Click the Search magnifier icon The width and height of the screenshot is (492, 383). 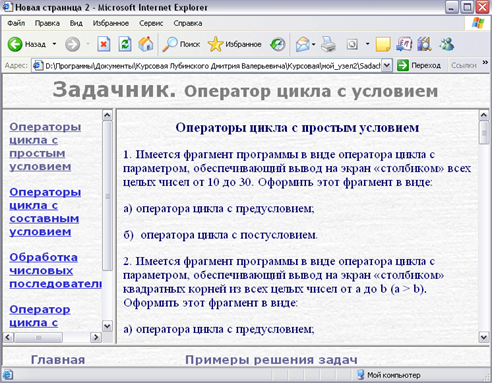[170, 44]
